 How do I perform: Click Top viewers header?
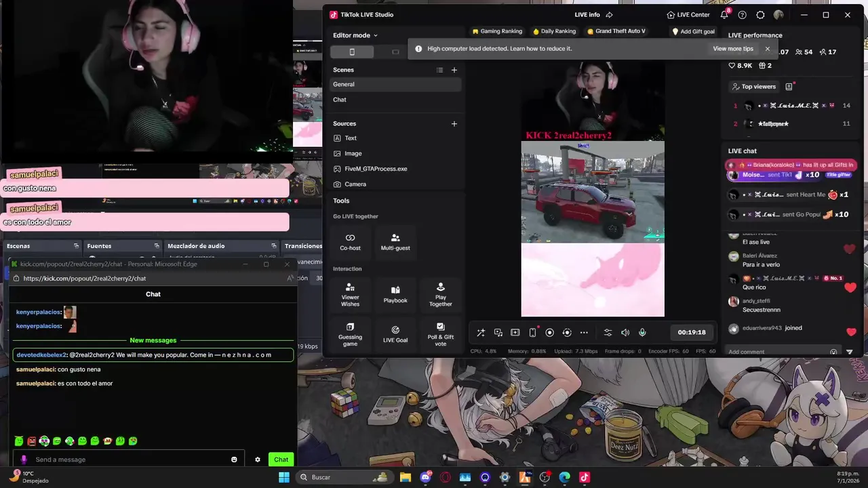(753, 87)
